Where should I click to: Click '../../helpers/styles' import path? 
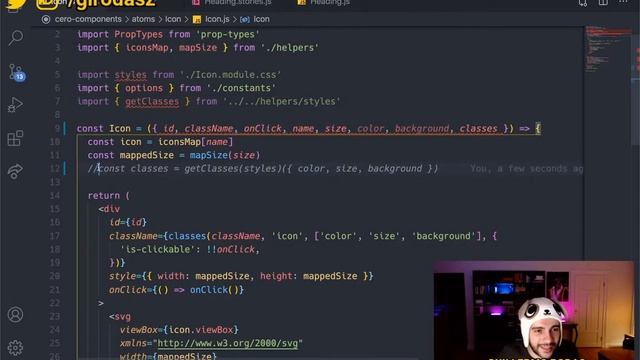pyautogui.click(x=281, y=102)
